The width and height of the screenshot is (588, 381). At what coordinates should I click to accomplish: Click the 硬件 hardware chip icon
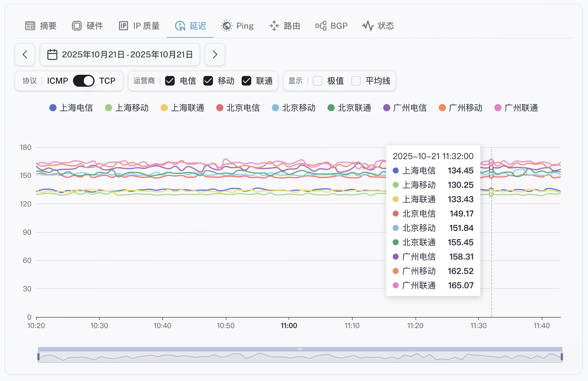click(x=77, y=26)
